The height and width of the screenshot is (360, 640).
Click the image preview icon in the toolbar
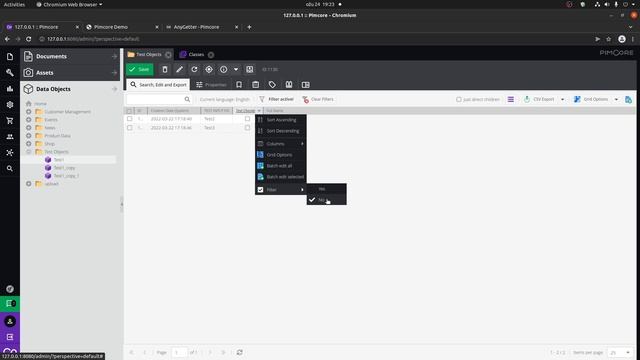(249, 69)
